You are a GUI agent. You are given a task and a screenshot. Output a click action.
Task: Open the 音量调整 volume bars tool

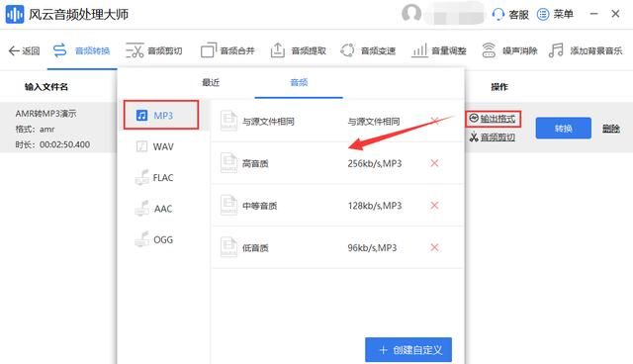pos(419,50)
